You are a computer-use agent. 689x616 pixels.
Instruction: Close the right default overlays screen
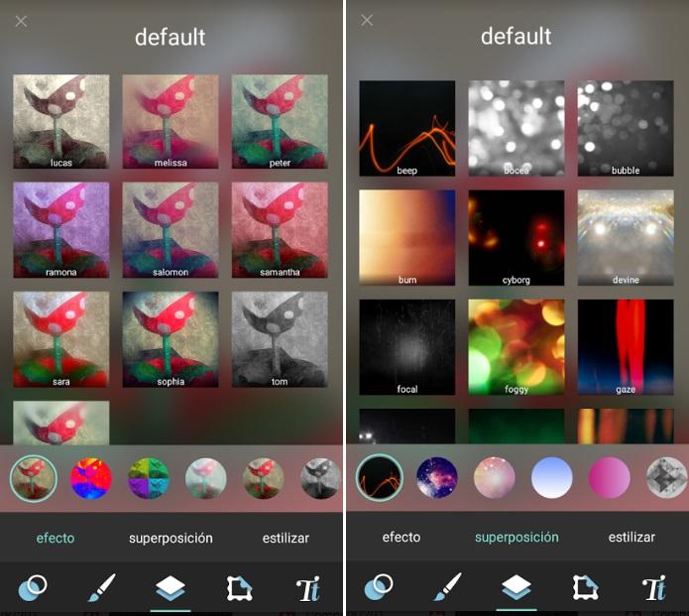coord(367,20)
